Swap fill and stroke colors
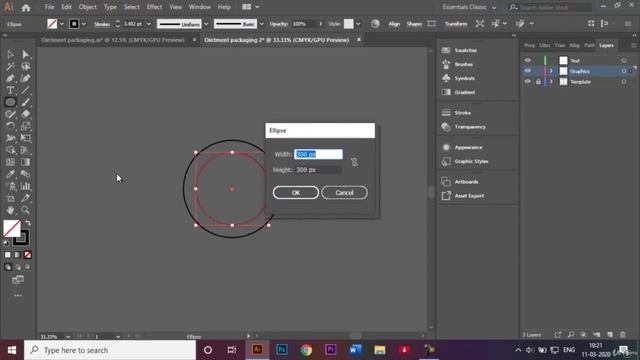The image size is (640, 360). pos(28,223)
